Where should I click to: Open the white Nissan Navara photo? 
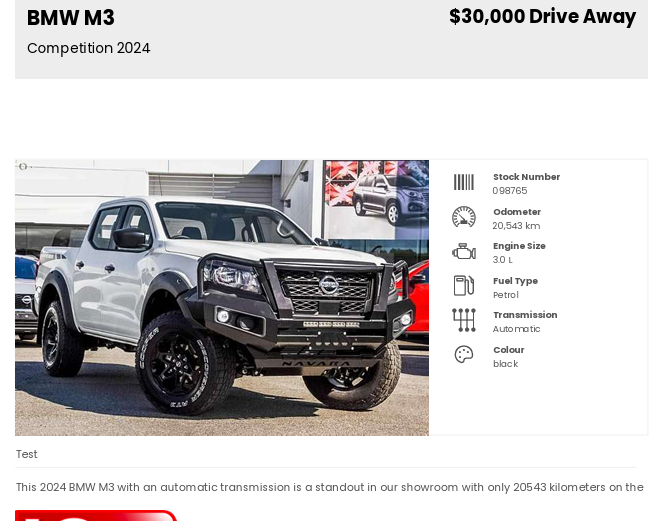(222, 298)
